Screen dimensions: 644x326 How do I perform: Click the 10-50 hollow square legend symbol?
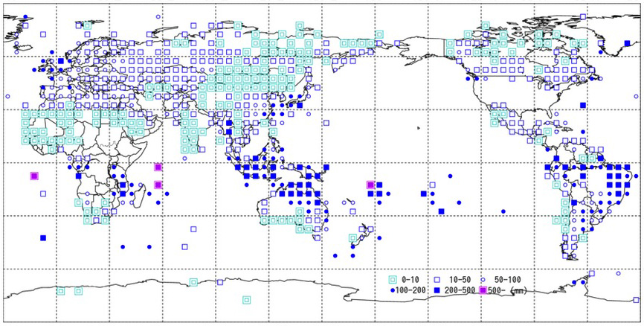(x=439, y=279)
